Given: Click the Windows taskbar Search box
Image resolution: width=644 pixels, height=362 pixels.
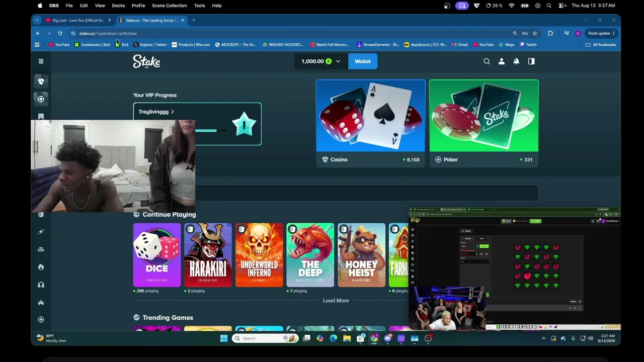Looking at the screenshot, I should click(264, 338).
